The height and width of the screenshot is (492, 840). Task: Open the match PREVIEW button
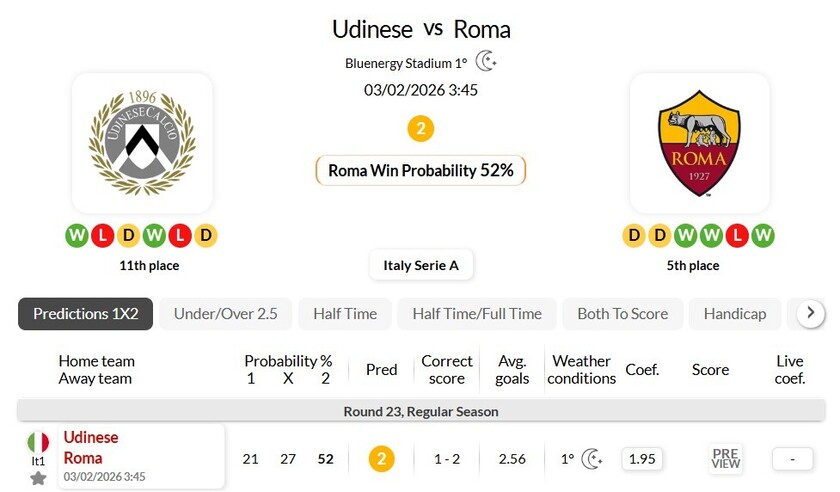[x=726, y=459]
